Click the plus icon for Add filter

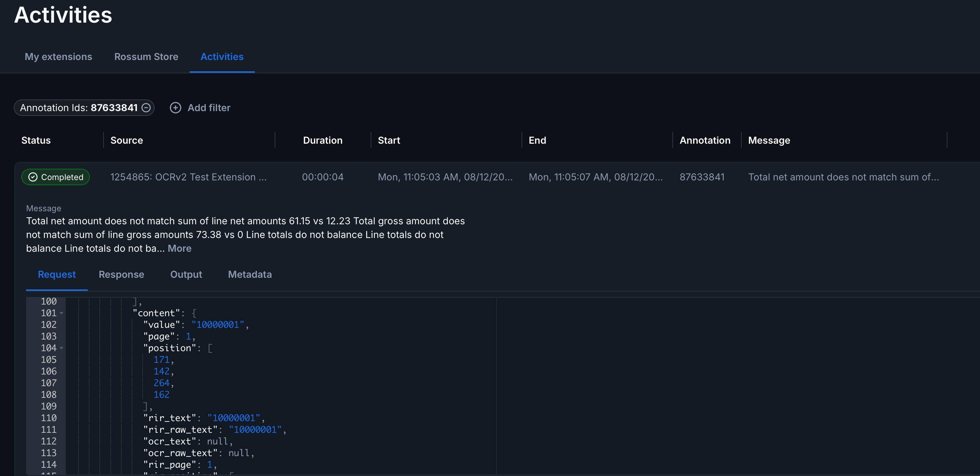pos(175,108)
